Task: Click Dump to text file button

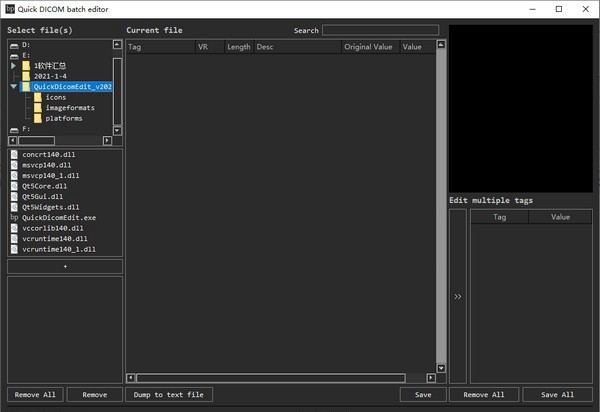Action: [x=169, y=394]
